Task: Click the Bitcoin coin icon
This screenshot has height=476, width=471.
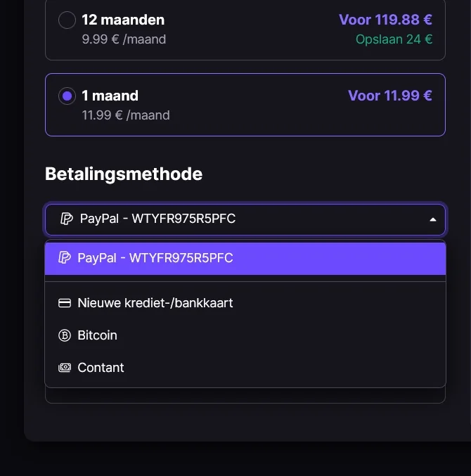Action: (x=65, y=335)
